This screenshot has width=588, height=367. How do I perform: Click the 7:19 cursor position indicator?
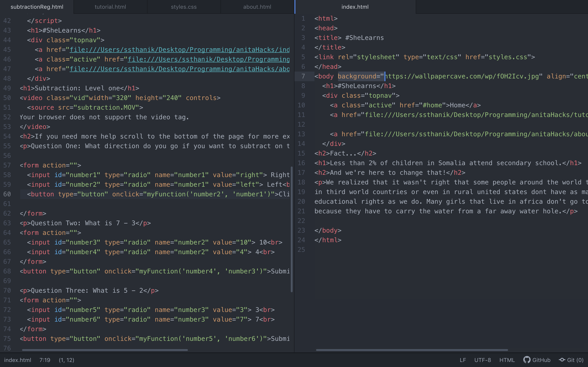pos(45,360)
